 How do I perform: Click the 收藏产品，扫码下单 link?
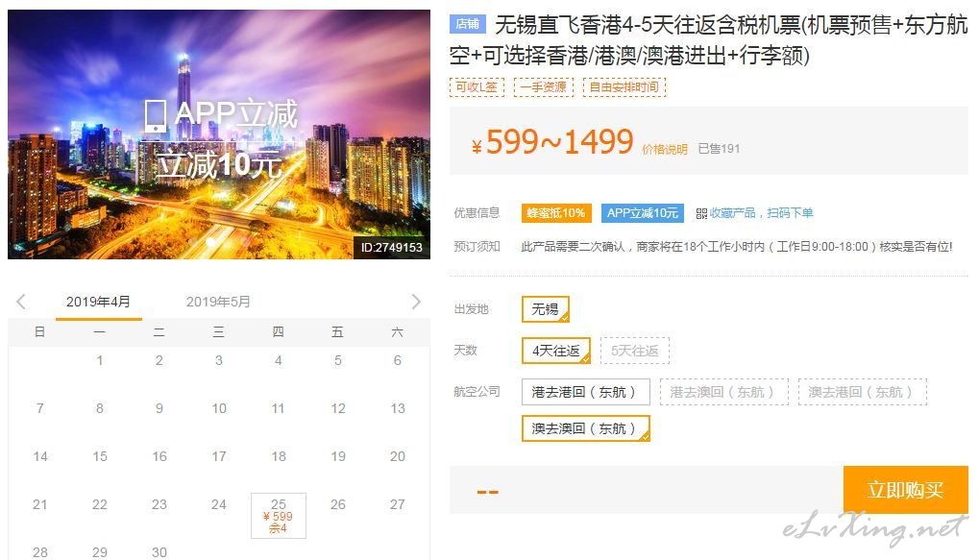(761, 213)
